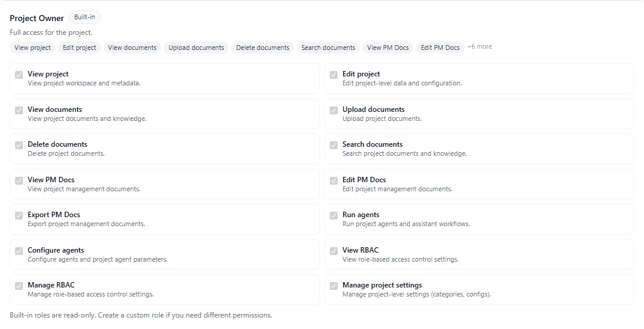Toggle the View project checkbox
Viewport: 644px width, 329px height.
pos(19,75)
